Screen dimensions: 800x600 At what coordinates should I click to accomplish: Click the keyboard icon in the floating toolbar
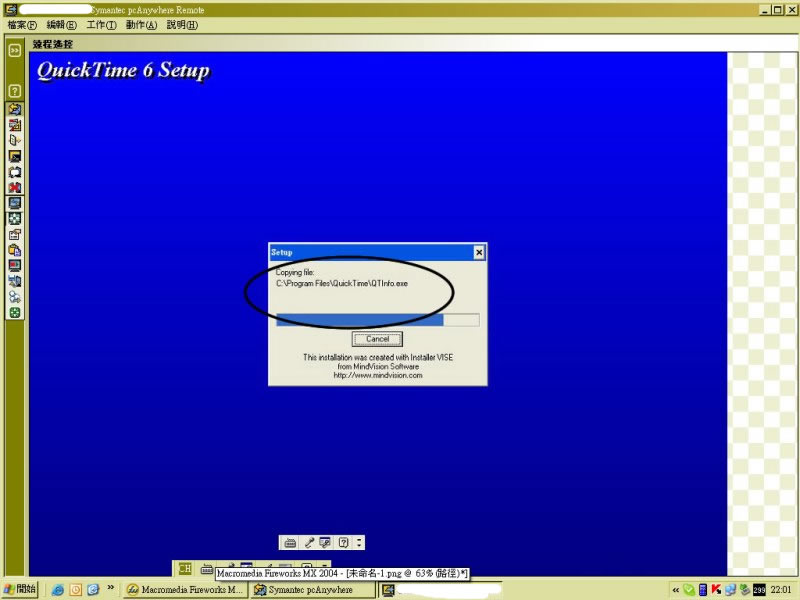click(290, 543)
